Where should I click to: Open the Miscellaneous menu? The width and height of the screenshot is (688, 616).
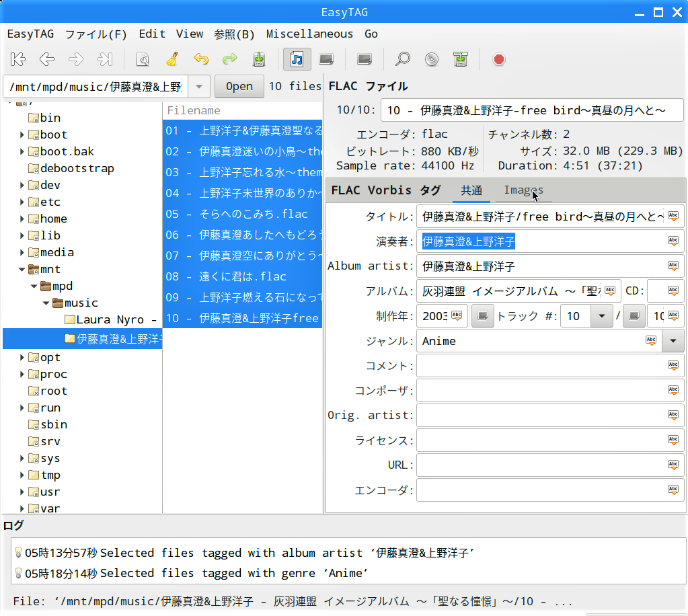point(309,34)
